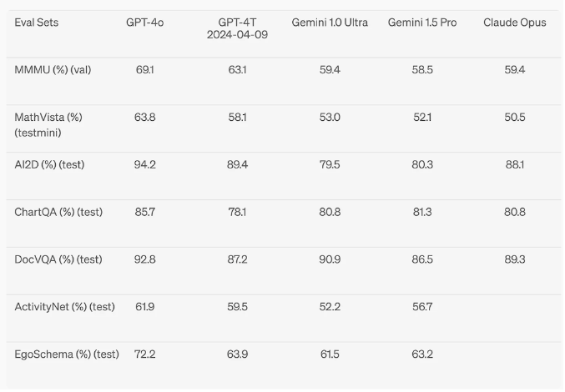The height and width of the screenshot is (392, 565).
Task: Select Claude Opus DocVQA score 89.3
Action: pos(515,259)
